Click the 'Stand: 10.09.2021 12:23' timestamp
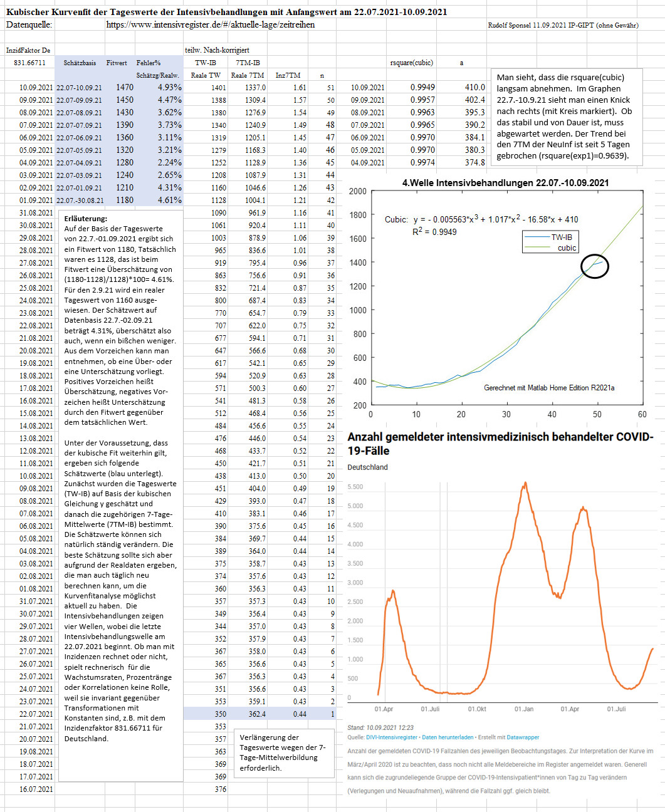 380,728
